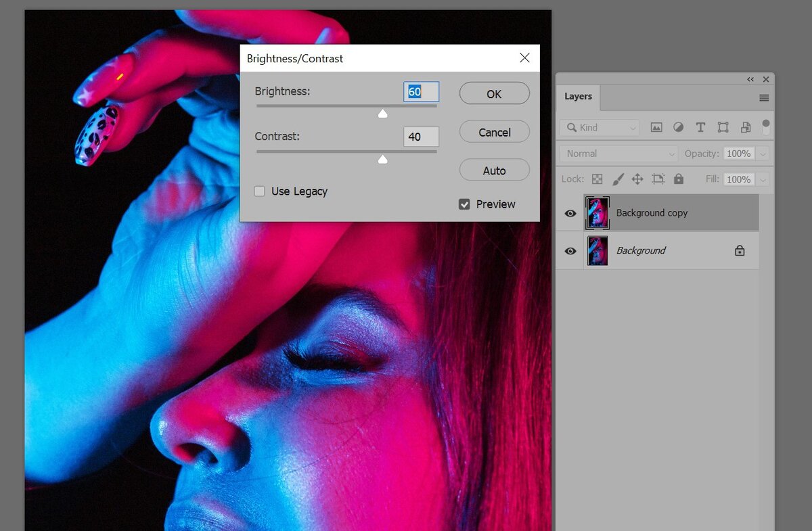Expand the Kind filter dropdown
This screenshot has width=812, height=531.
pyautogui.click(x=600, y=127)
